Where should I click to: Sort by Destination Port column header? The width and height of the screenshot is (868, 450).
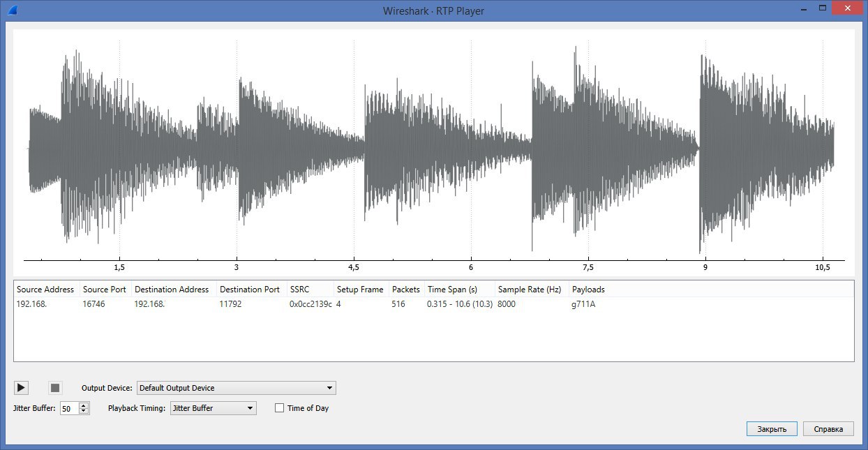[x=250, y=289]
